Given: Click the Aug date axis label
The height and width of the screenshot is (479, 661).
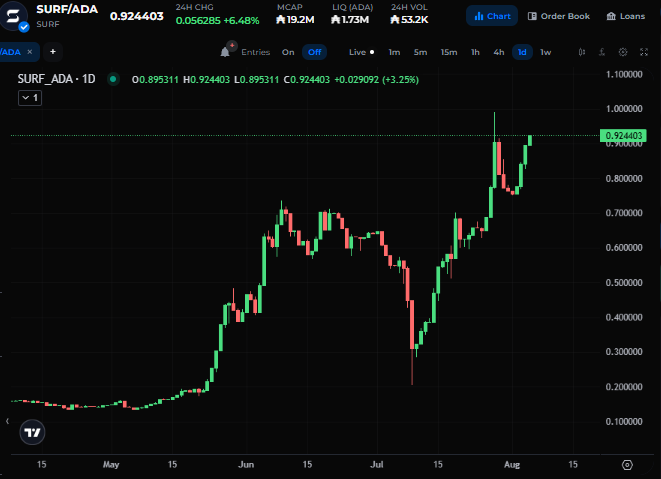Looking at the screenshot, I should pyautogui.click(x=512, y=464).
